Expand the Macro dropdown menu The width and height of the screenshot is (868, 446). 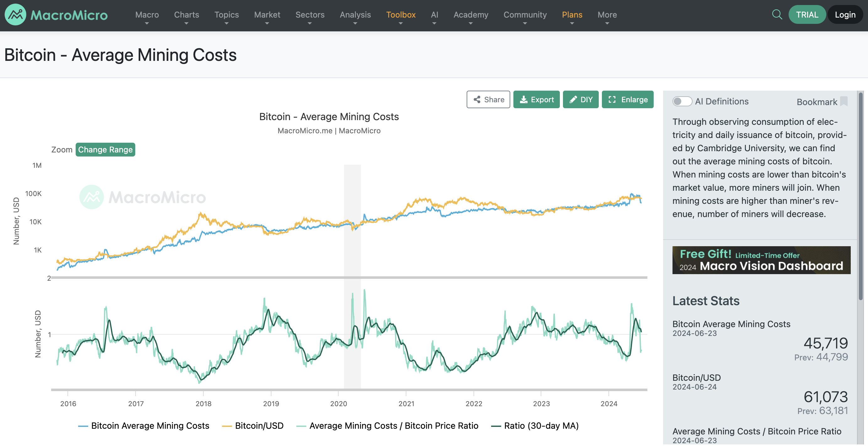point(147,15)
